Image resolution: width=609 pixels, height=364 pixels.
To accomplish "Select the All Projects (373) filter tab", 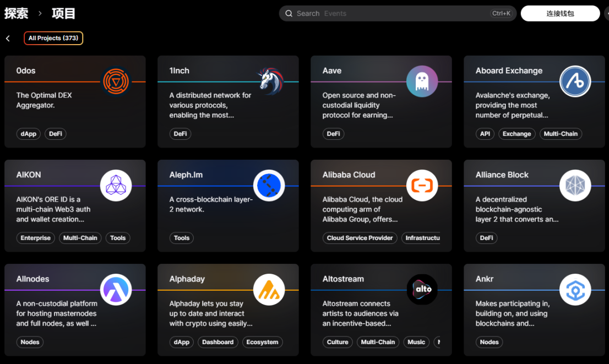I will coord(53,39).
